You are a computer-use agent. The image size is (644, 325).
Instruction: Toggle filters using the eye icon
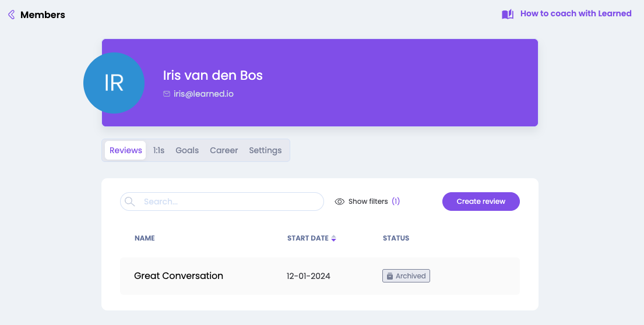340,202
